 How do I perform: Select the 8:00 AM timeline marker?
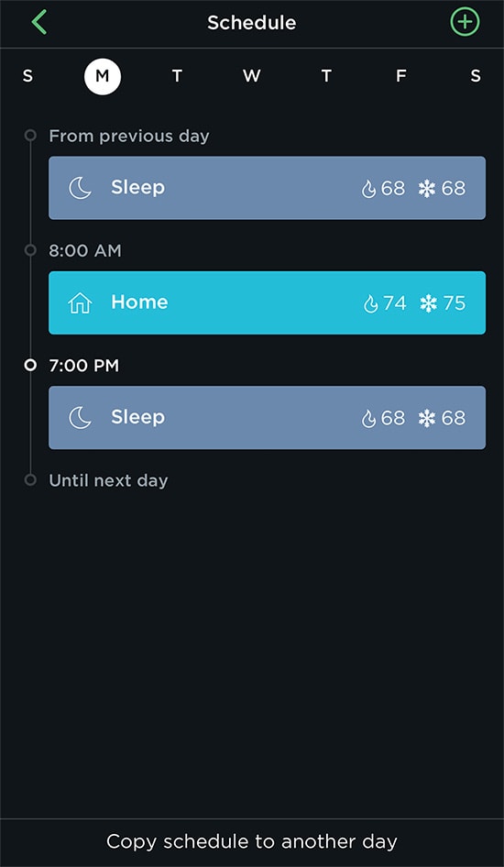[x=30, y=250]
